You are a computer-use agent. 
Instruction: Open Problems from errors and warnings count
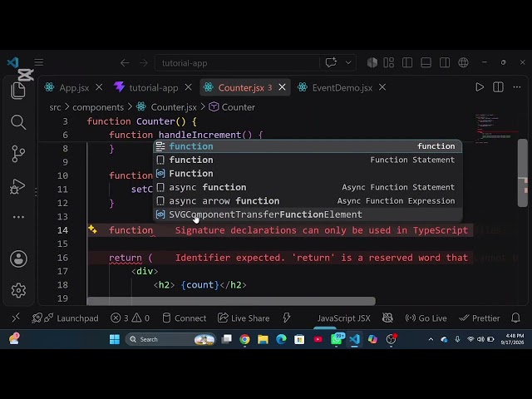(130, 318)
